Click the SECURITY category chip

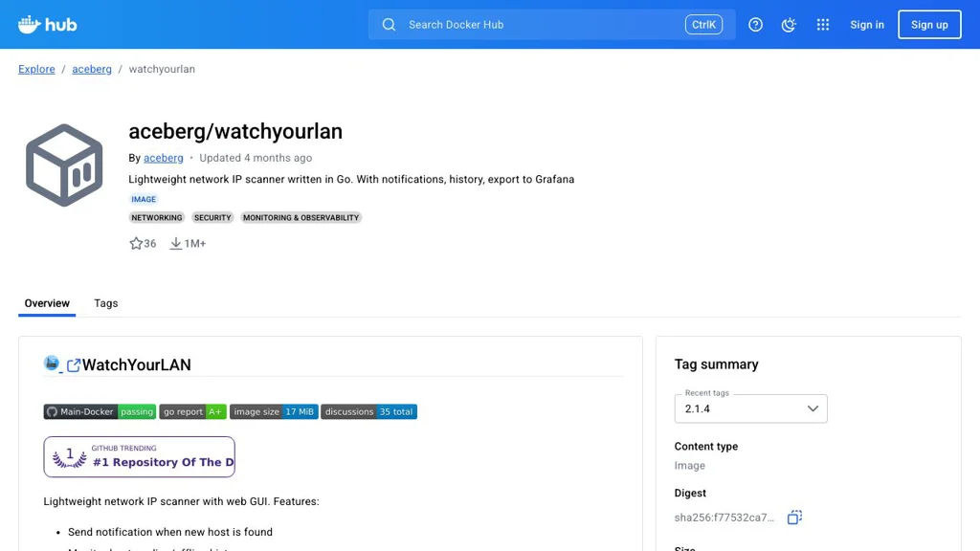click(x=212, y=217)
